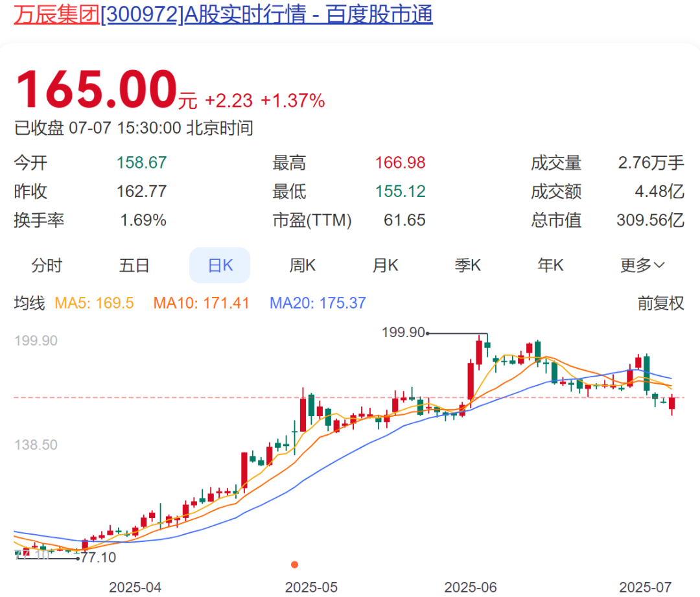Switch to the 五日 chart tab
This screenshot has height=597, width=700.
pyautogui.click(x=134, y=265)
